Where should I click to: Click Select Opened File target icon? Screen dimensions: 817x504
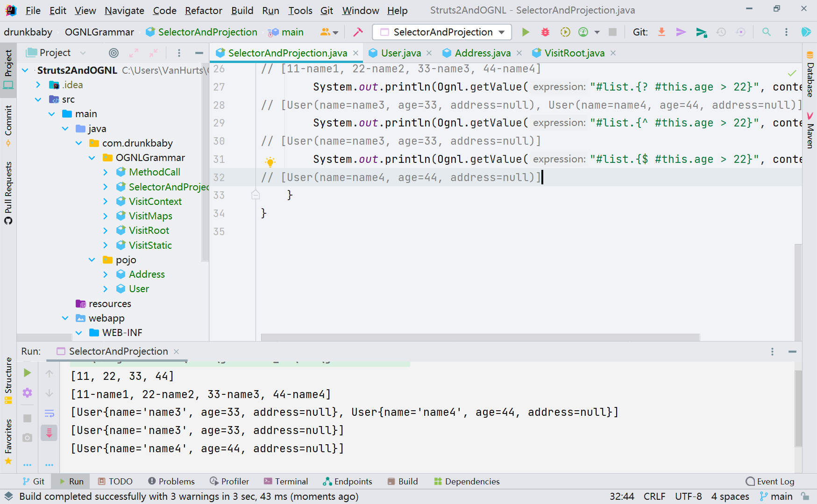point(114,53)
